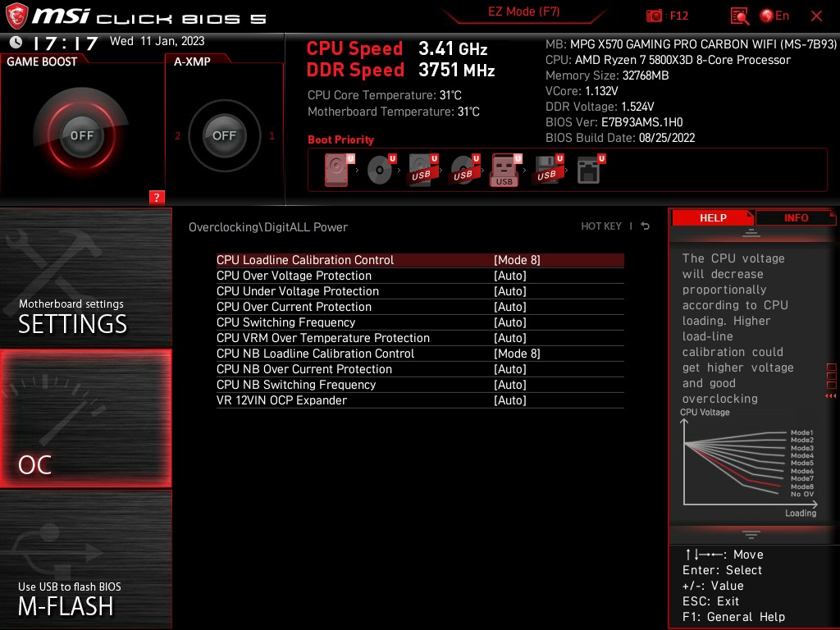Click the Overclocking\DigitALL Power breadcrumb

[268, 227]
